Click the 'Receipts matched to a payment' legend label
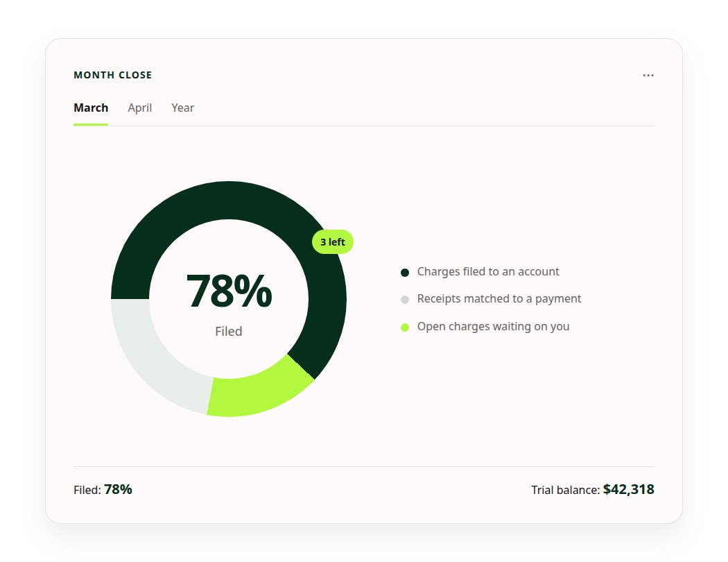The image size is (728, 562). pos(499,298)
